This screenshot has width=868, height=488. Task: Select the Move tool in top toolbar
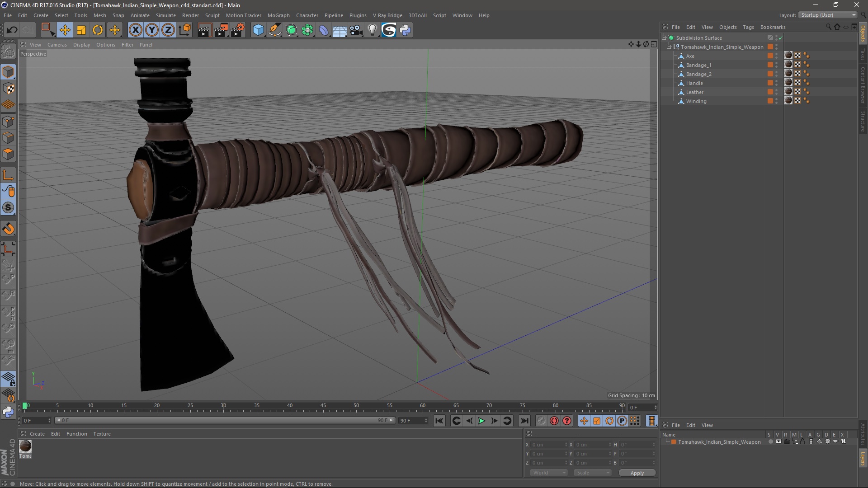(65, 30)
